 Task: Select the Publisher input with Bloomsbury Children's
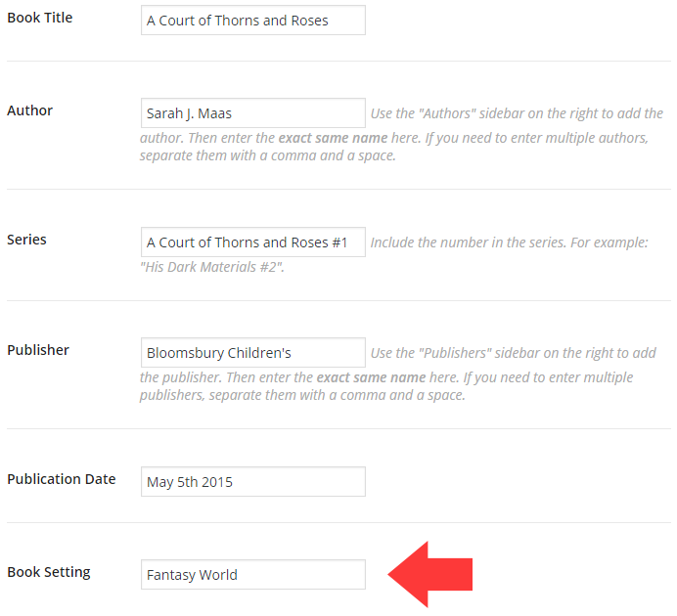[252, 353]
